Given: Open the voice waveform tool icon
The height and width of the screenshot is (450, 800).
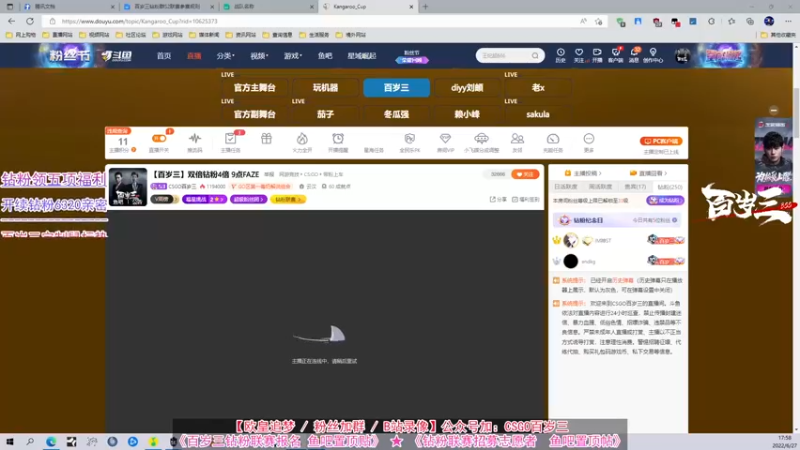Looking at the screenshot, I should (194, 138).
